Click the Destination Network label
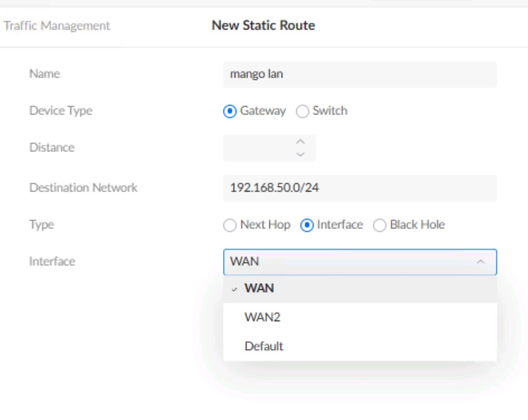Screen dimensions: 528x420 (x=83, y=187)
